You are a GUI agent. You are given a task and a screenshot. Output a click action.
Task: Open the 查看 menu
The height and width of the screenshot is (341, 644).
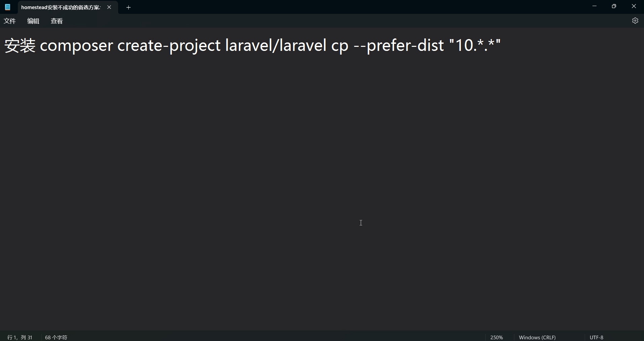(57, 21)
